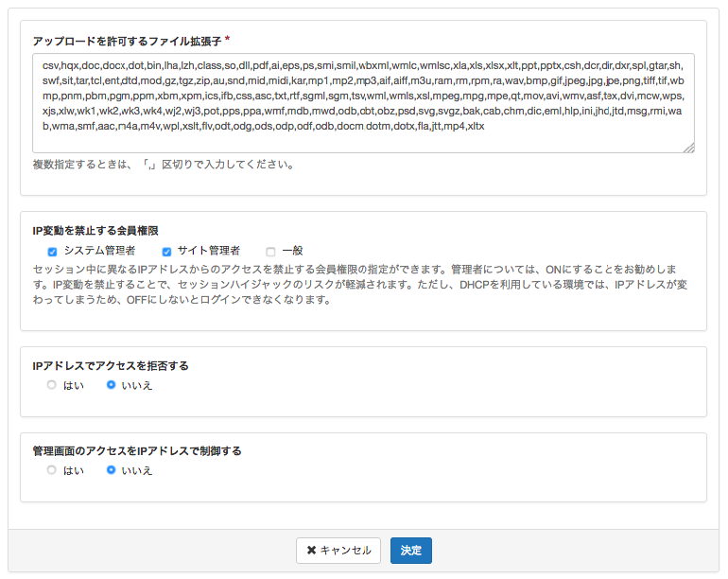Choose はい for 管理画面のアクセスをIPアドレスで制御する

52,470
